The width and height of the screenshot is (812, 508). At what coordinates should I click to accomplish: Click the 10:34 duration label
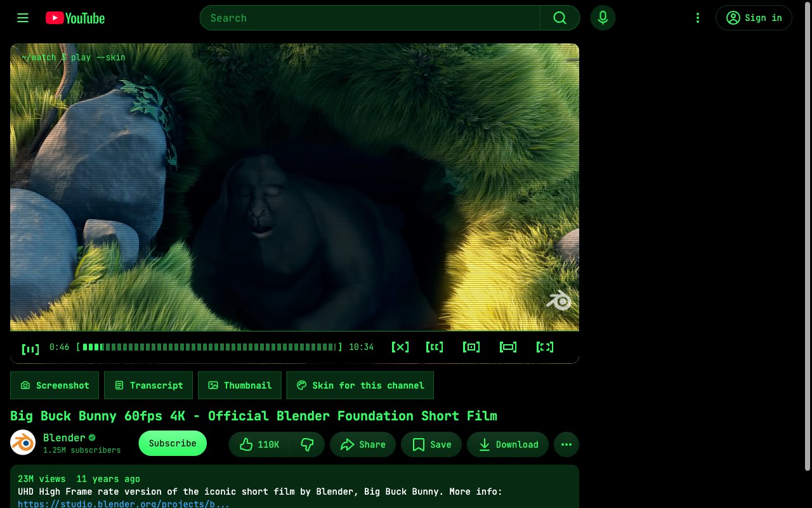click(361, 347)
